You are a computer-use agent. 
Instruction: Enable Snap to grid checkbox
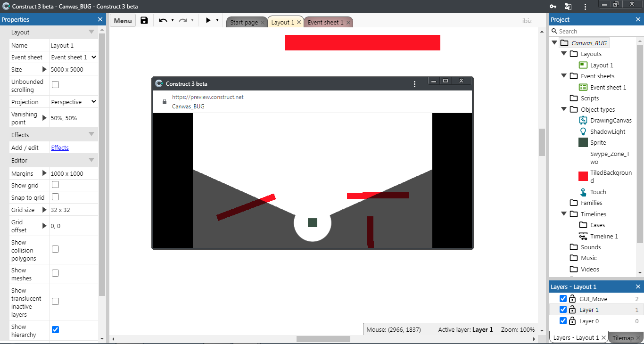click(x=55, y=197)
